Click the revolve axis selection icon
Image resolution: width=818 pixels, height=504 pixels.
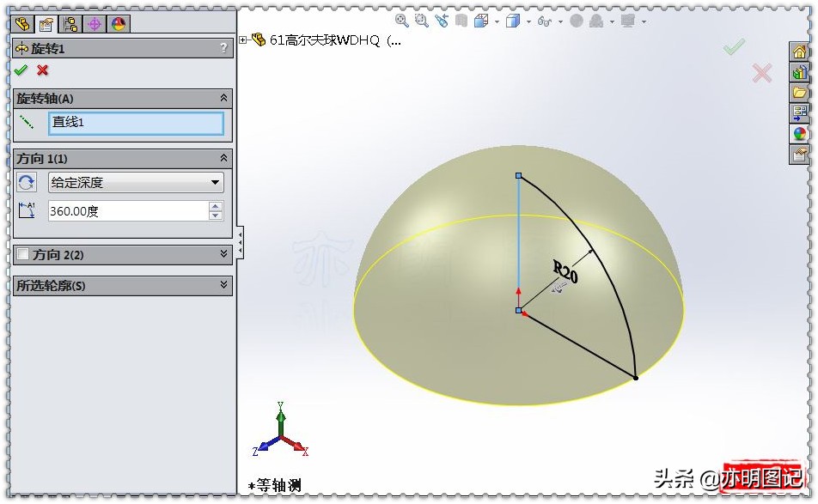point(25,123)
